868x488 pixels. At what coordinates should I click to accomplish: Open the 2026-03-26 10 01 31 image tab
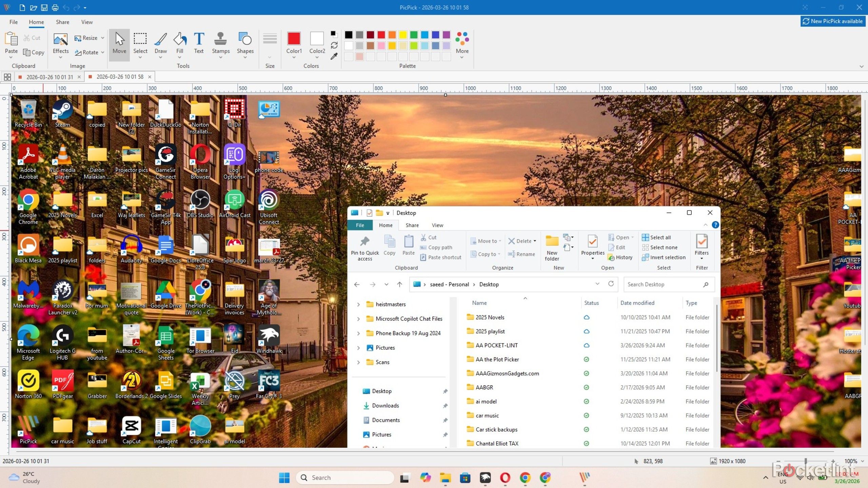coord(50,77)
